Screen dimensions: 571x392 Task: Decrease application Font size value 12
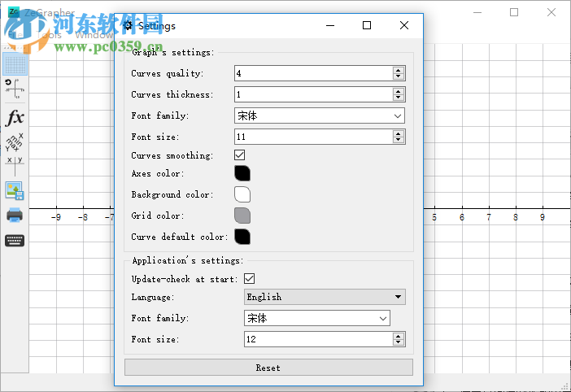399,342
